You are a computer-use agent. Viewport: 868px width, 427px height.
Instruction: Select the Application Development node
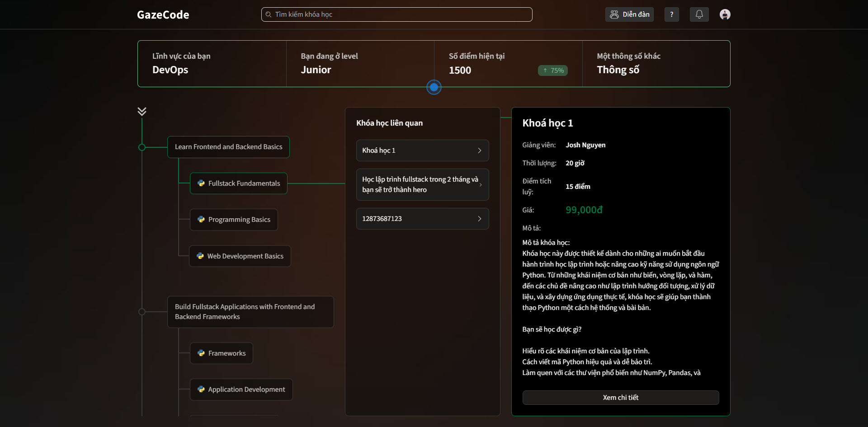coord(241,389)
